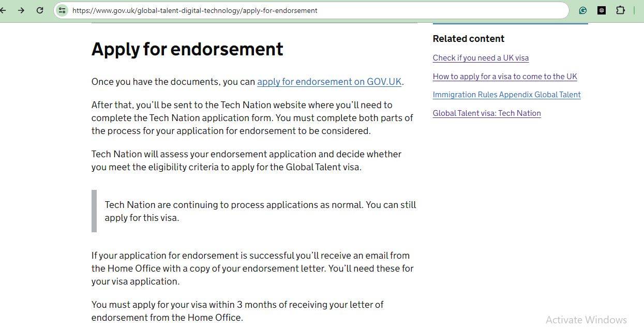Open How to apply for a visa to come to the UK
This screenshot has width=644, height=328.
pos(504,76)
